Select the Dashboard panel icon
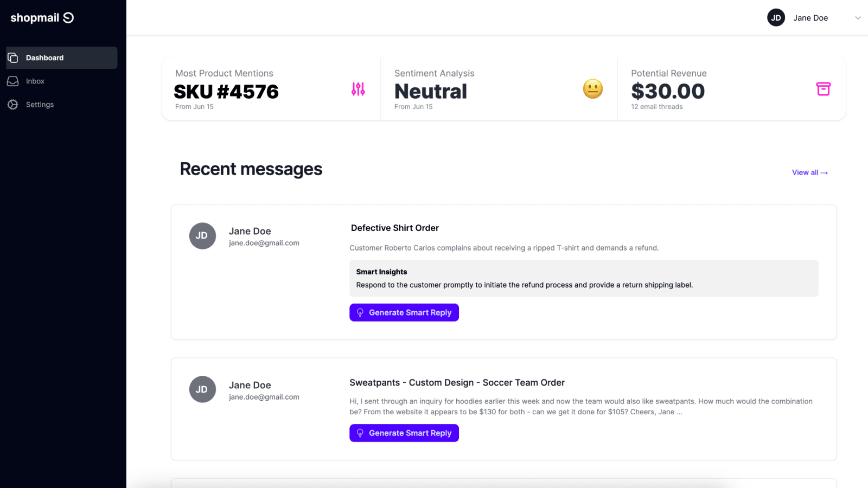Screen dimensions: 868x488 click(x=12, y=57)
